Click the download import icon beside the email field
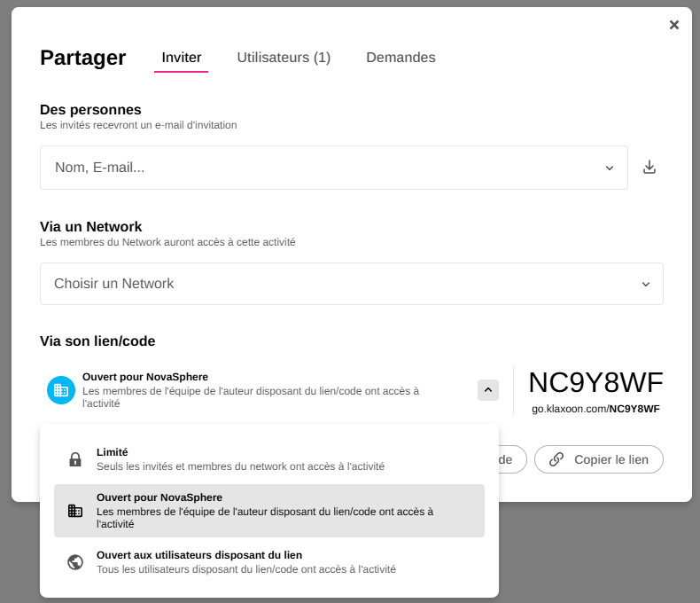 point(649,168)
